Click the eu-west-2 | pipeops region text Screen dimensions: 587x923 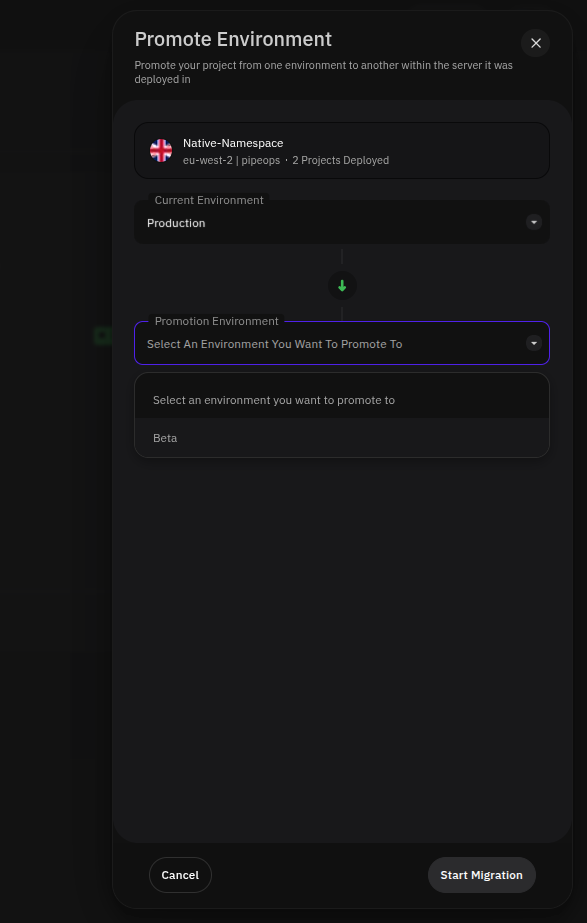[231, 160]
